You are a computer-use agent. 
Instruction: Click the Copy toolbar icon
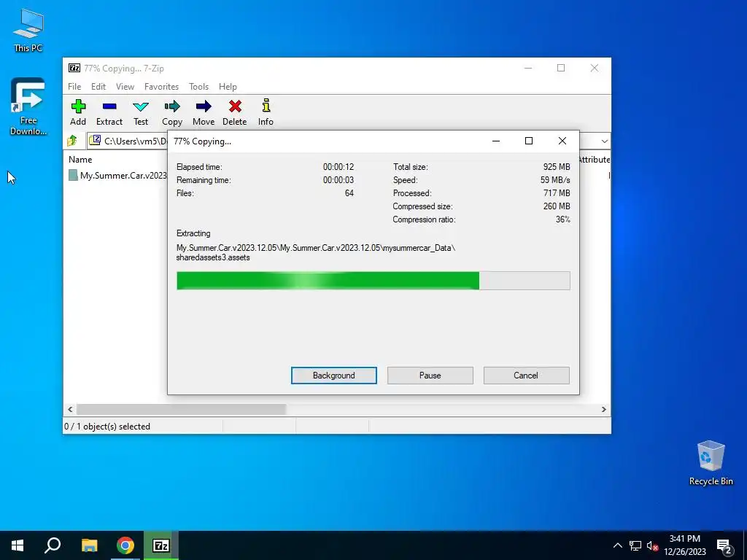coord(172,106)
